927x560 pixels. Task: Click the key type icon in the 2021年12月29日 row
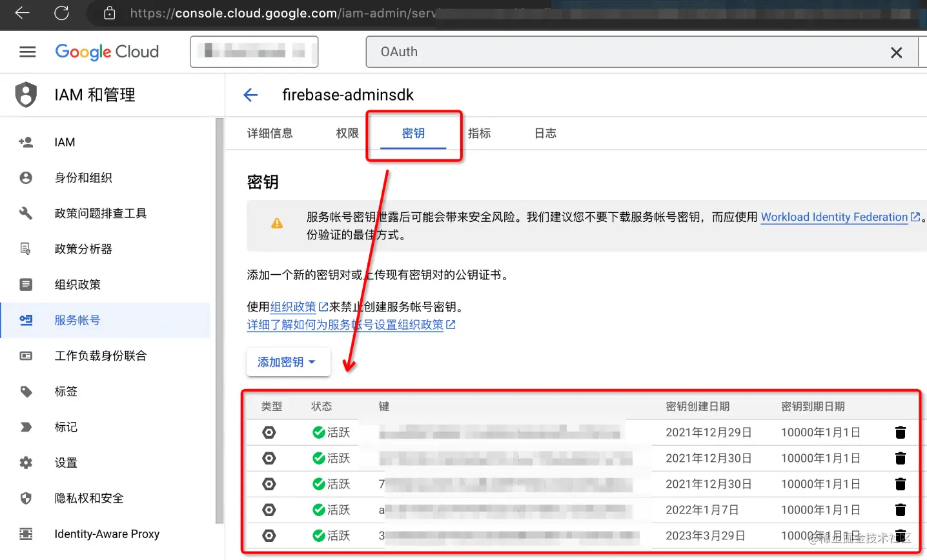[269, 432]
